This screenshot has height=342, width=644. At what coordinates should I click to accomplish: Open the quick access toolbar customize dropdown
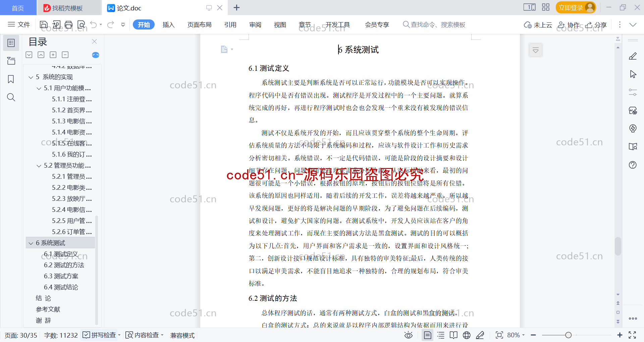coord(123,24)
